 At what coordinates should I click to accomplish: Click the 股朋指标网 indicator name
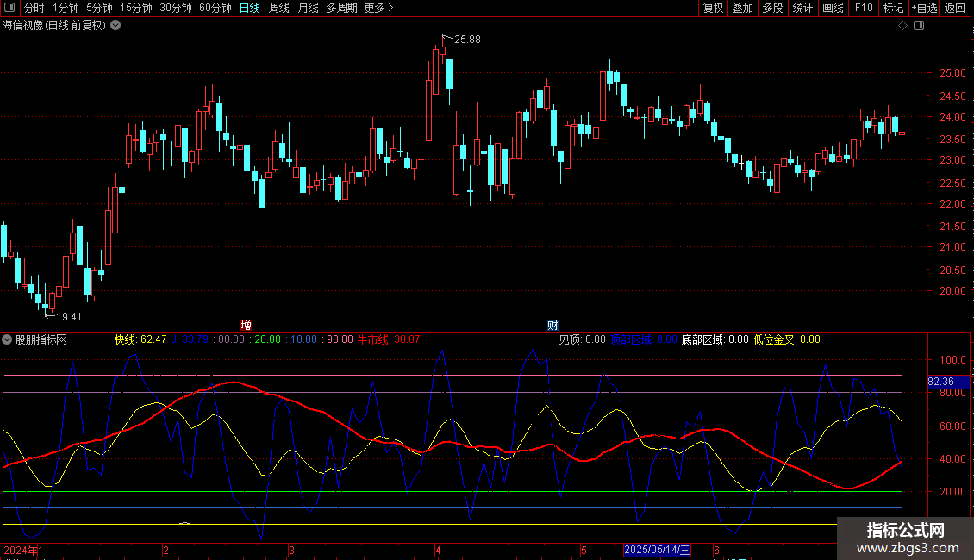click(x=41, y=339)
